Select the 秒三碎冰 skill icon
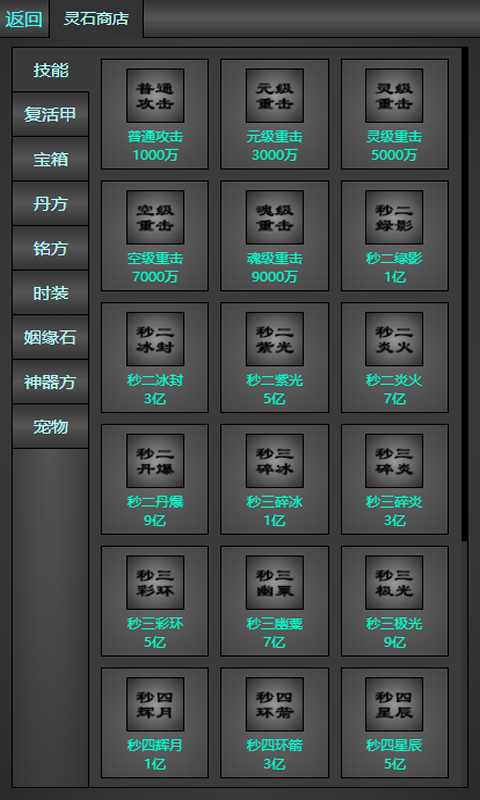 pos(274,461)
